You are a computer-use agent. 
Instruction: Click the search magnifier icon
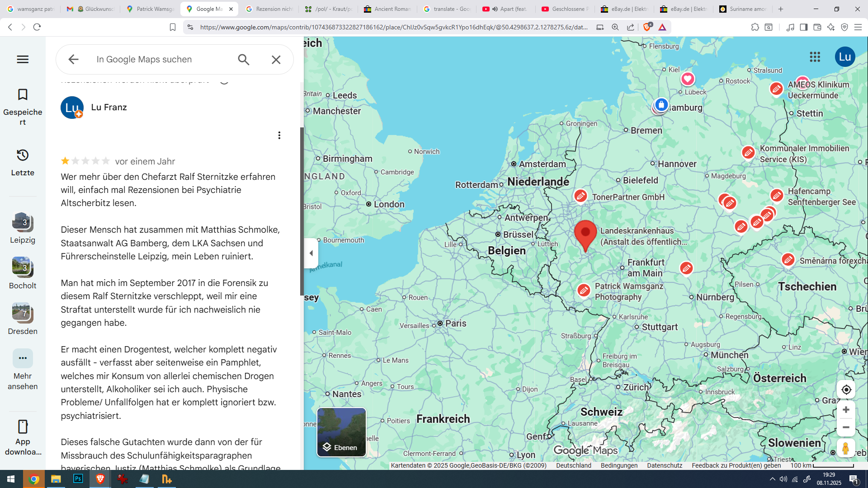coord(244,60)
